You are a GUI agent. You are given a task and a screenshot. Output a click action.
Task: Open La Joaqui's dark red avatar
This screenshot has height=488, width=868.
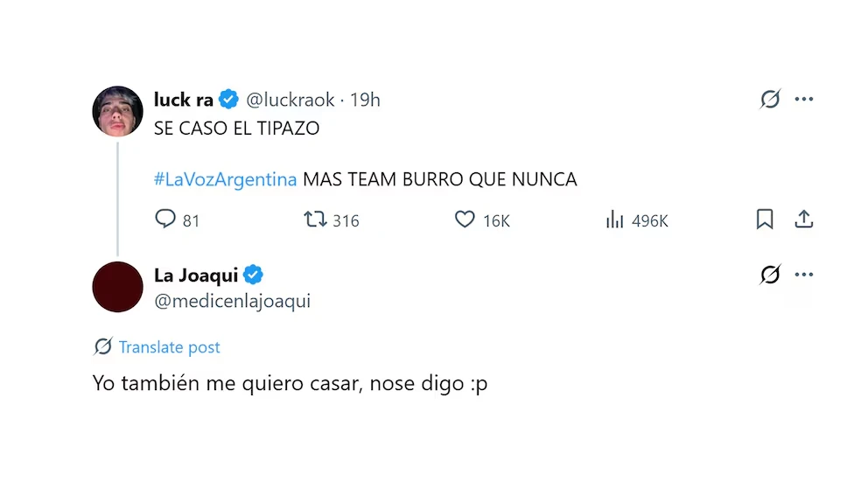[x=117, y=287]
